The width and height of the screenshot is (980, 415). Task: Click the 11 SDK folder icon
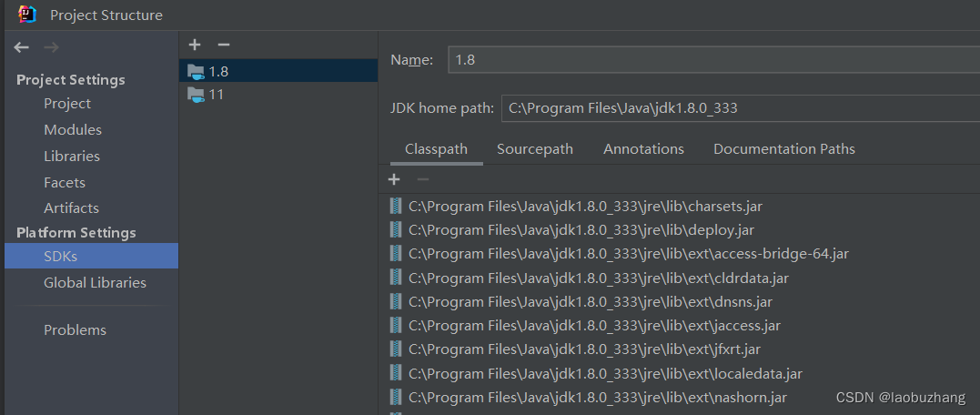point(197,95)
